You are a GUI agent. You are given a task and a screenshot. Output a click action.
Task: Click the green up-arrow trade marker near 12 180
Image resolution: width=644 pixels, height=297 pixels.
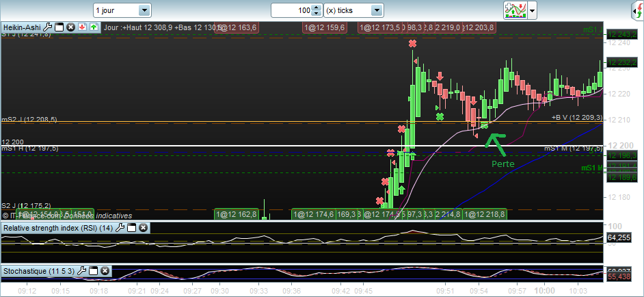402,190
